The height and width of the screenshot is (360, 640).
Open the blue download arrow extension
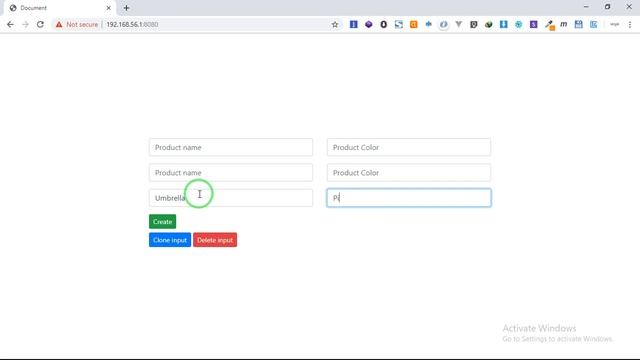click(x=504, y=24)
